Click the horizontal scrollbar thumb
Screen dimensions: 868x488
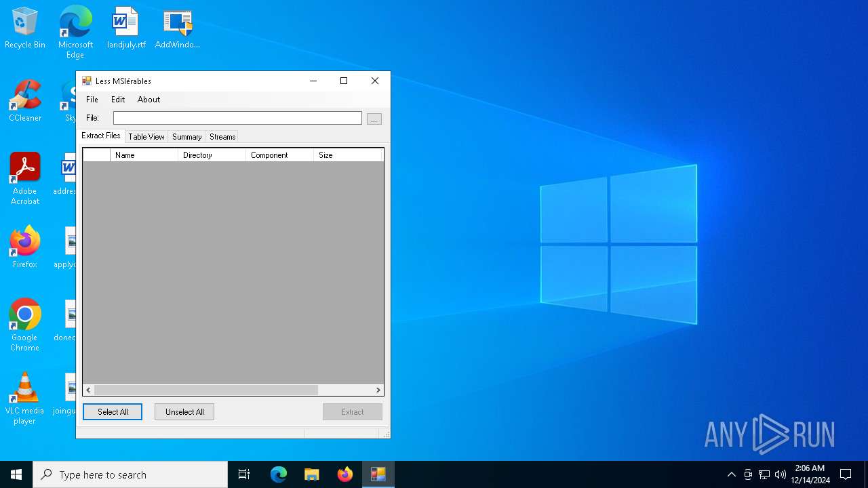[x=206, y=390]
